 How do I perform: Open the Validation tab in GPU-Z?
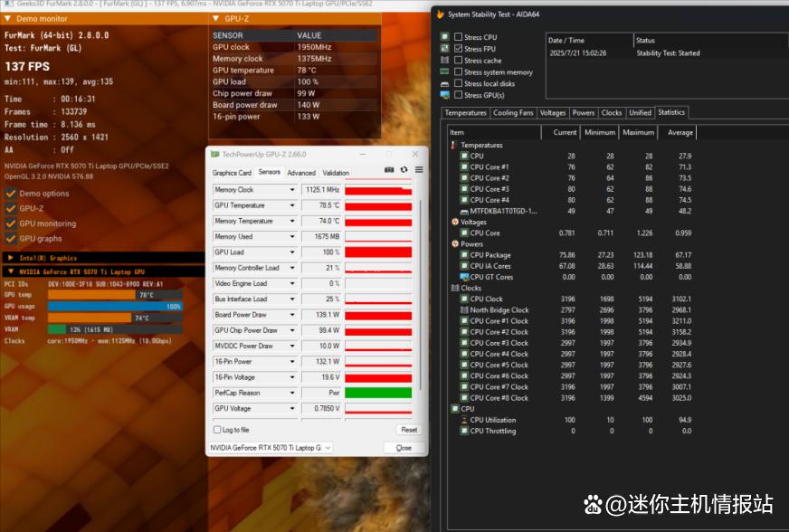click(x=336, y=173)
